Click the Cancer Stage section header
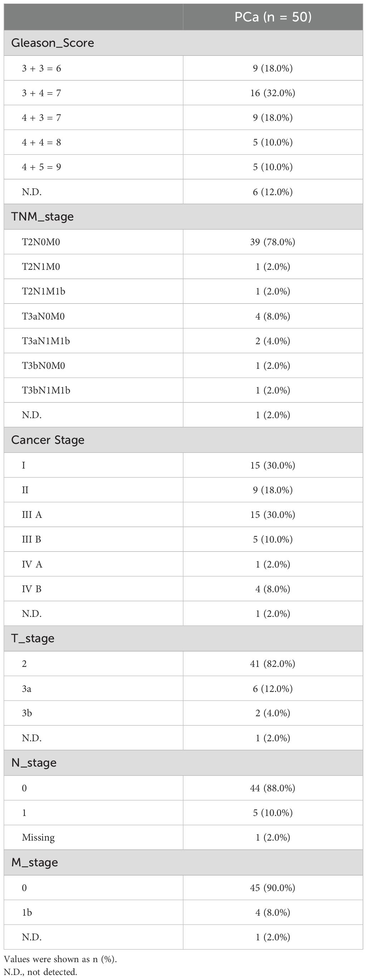The height and width of the screenshot is (980, 367). [48, 440]
